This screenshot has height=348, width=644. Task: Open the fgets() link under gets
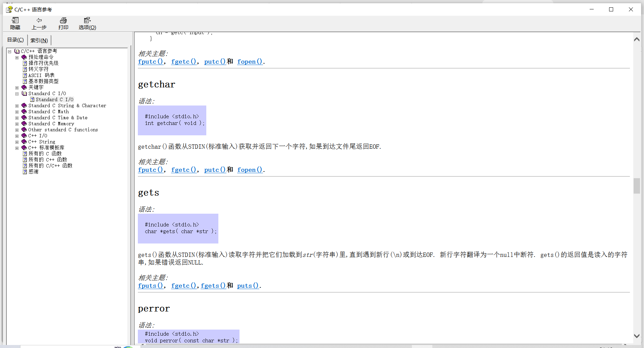tap(213, 286)
